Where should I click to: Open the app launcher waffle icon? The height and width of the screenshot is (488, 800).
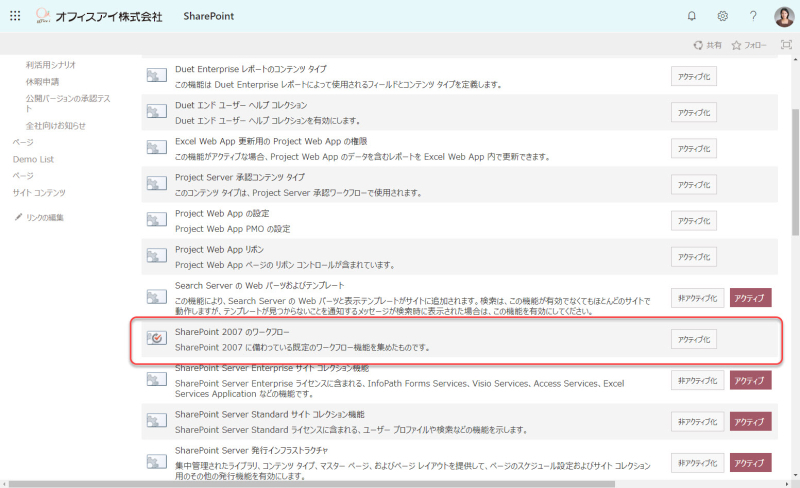15,16
